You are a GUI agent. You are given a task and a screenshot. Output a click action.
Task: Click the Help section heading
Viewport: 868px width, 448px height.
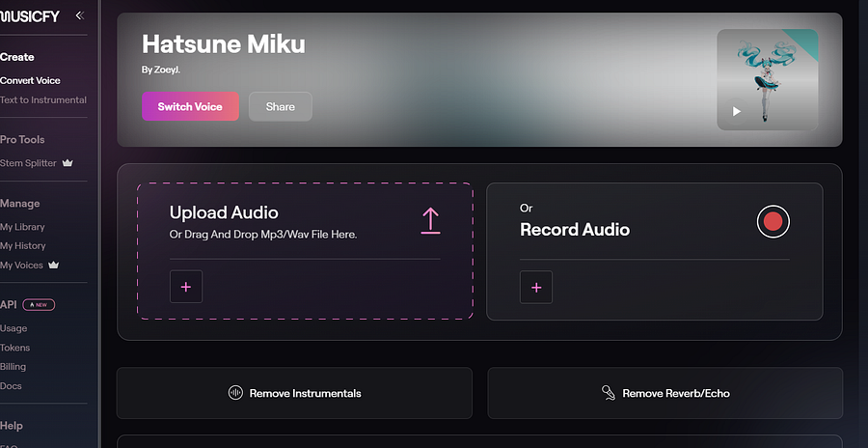click(x=12, y=426)
